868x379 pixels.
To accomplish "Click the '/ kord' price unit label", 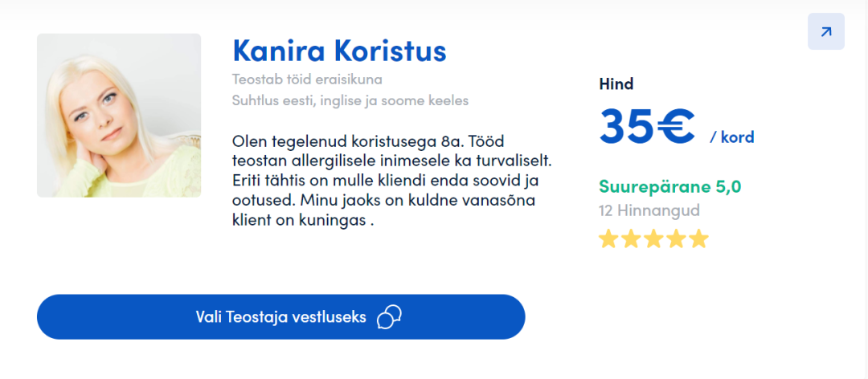I will [x=732, y=137].
